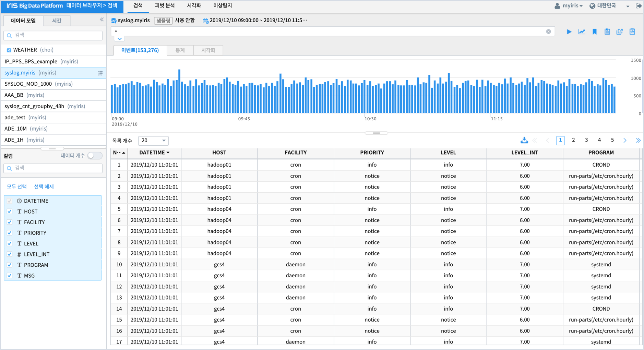
Task: Click the chart-table splitter handle
Action: coord(376,133)
